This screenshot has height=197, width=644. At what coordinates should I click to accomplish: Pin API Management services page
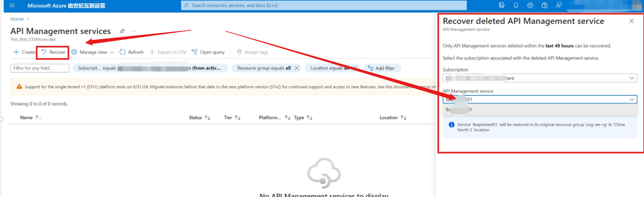(x=122, y=31)
